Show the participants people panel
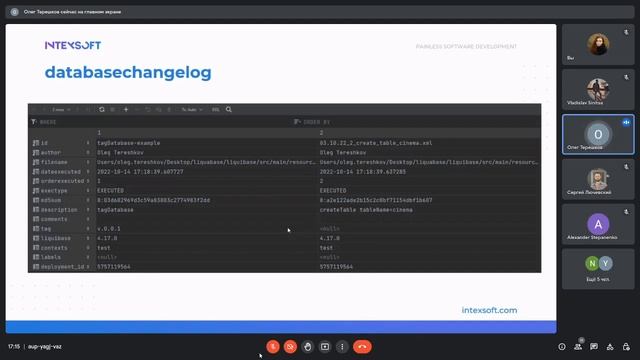Image resolution: width=640 pixels, height=360 pixels. click(578, 347)
